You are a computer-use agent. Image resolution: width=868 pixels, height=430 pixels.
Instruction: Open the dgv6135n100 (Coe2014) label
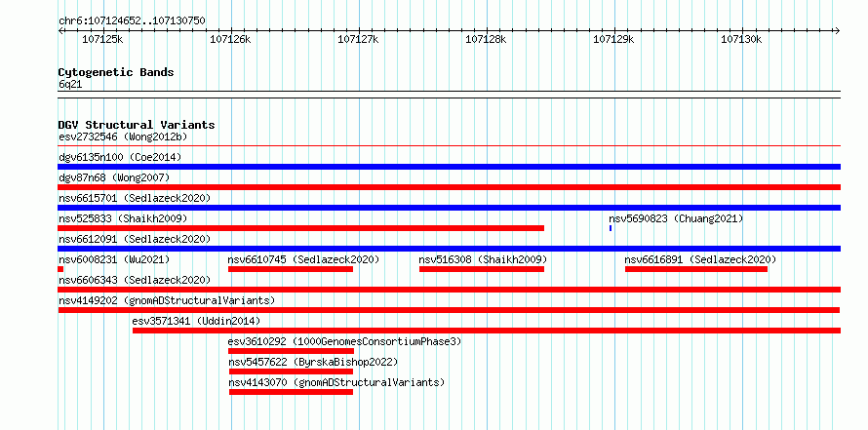pos(120,157)
